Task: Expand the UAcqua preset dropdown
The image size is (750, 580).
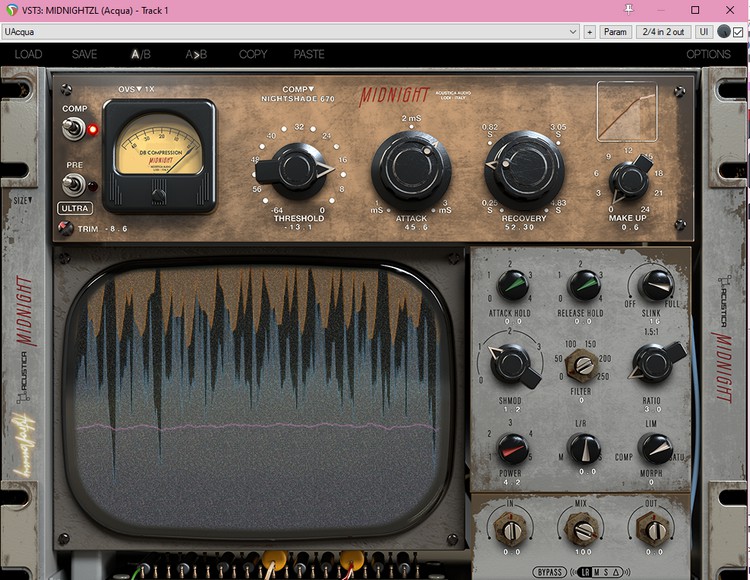Action: 573,32
